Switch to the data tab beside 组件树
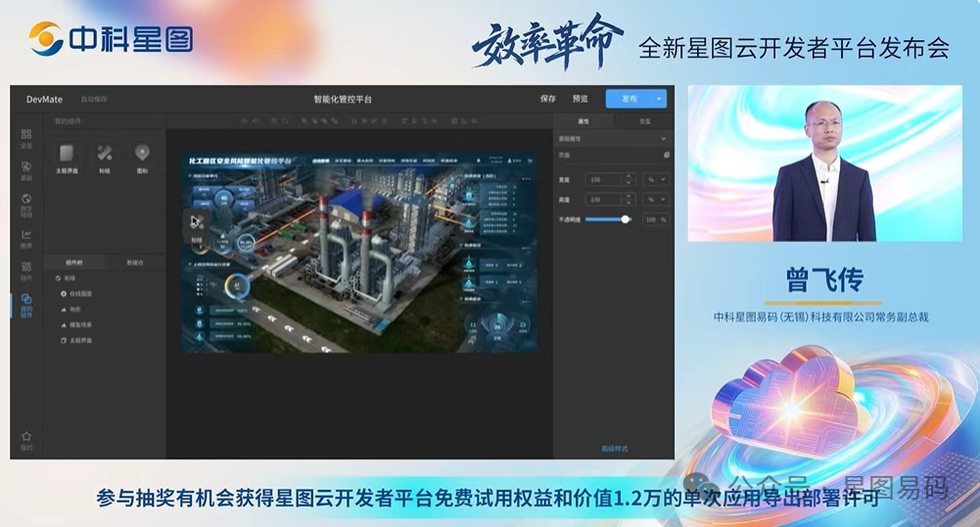This screenshot has height=527, width=980. click(135, 263)
